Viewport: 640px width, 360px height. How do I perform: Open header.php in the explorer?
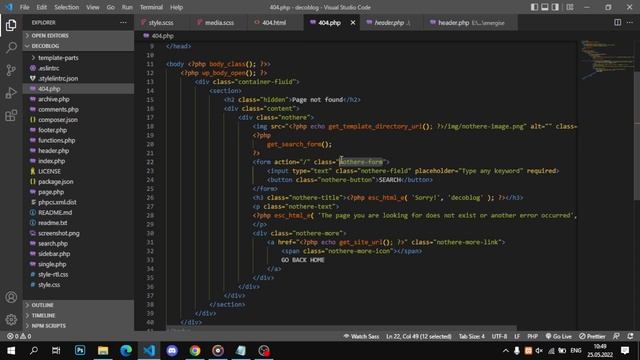tap(78, 151)
